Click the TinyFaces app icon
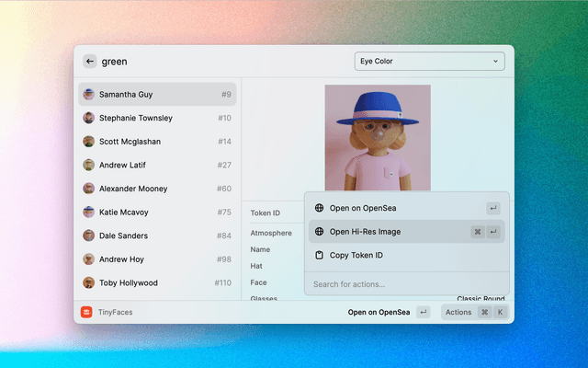 point(86,312)
